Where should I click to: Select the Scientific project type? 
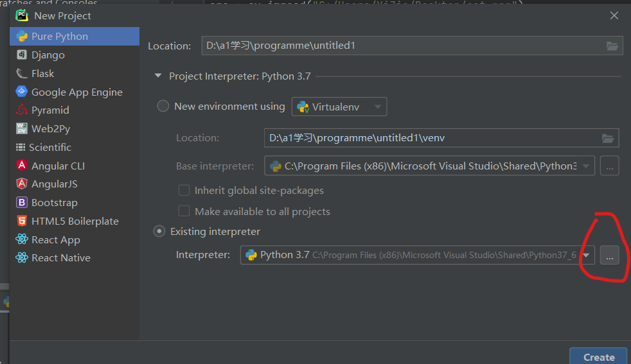pyautogui.click(x=75, y=147)
